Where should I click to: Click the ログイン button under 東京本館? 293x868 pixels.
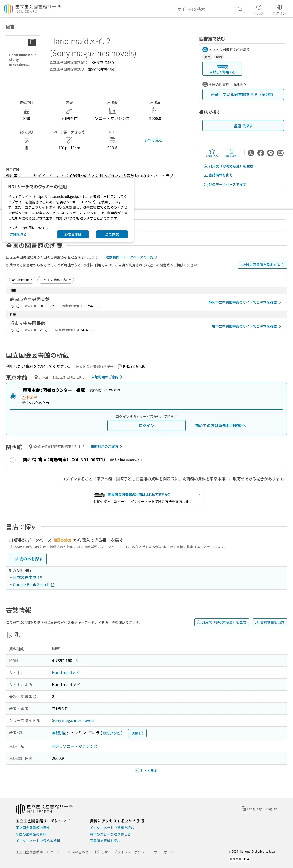click(146, 426)
